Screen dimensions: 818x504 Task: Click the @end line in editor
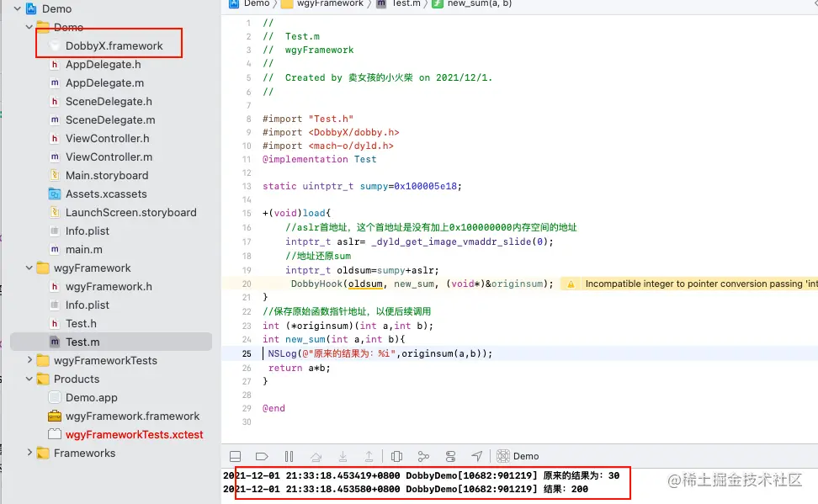point(274,409)
